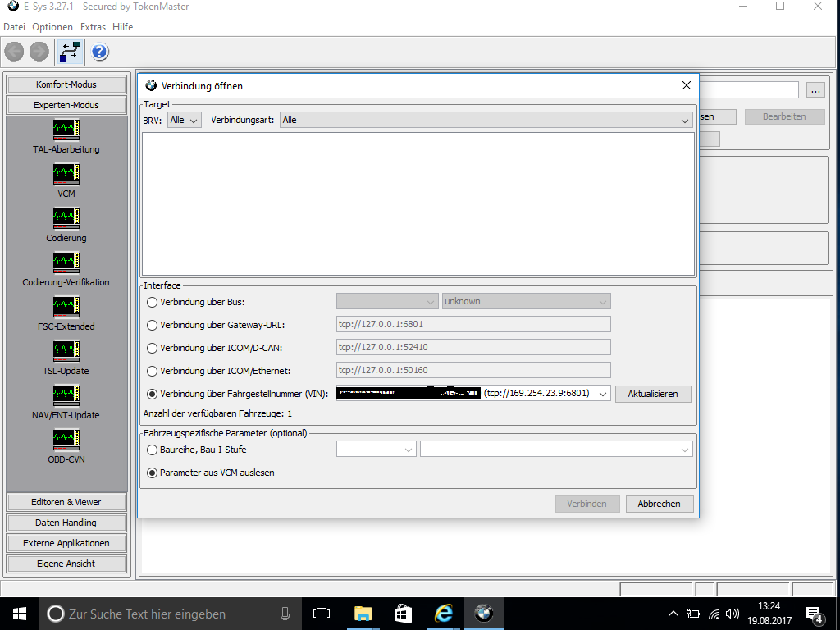Select the FSC-Extended module icon

66,307
